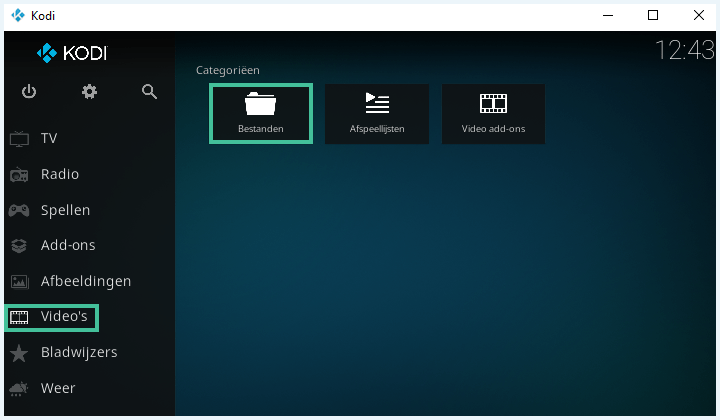Viewport: 720px width, 420px height.
Task: Click the film icon in Video add-ons tile
Action: tap(493, 103)
